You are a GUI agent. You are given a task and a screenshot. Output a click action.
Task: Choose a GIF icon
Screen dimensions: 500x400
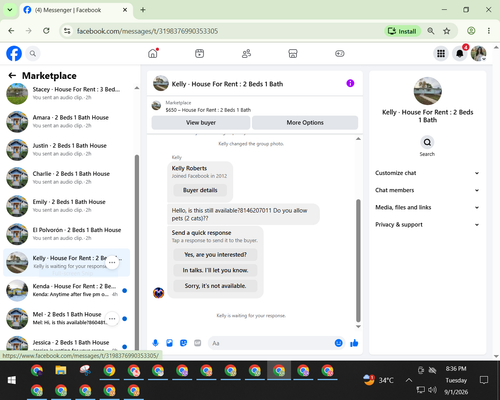tap(197, 343)
